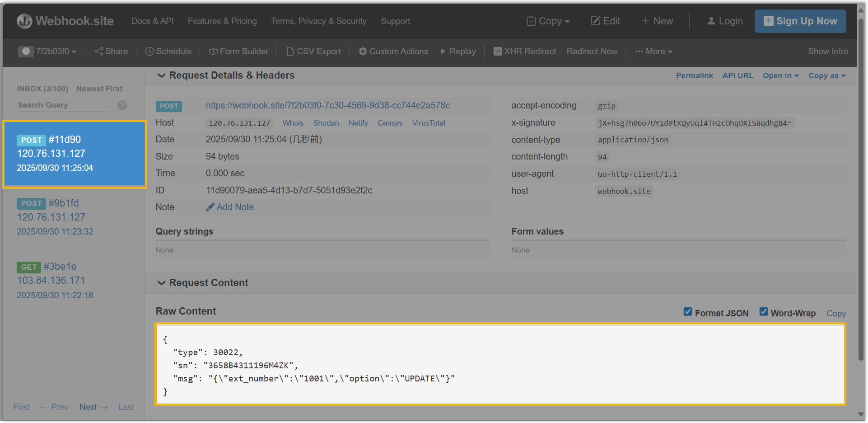Collapse the Request Details & Headers section
The width and height of the screenshot is (868, 423).
coord(161,75)
